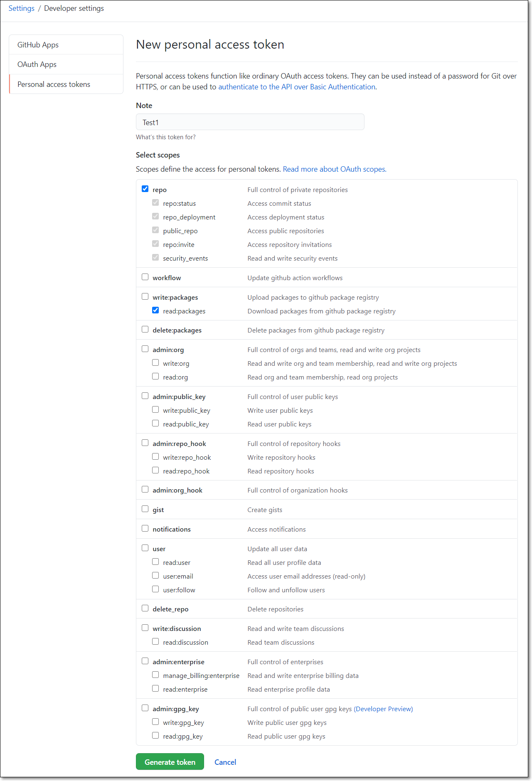
Task: Select the admin:gpg_key checkbox
Action: 145,708
